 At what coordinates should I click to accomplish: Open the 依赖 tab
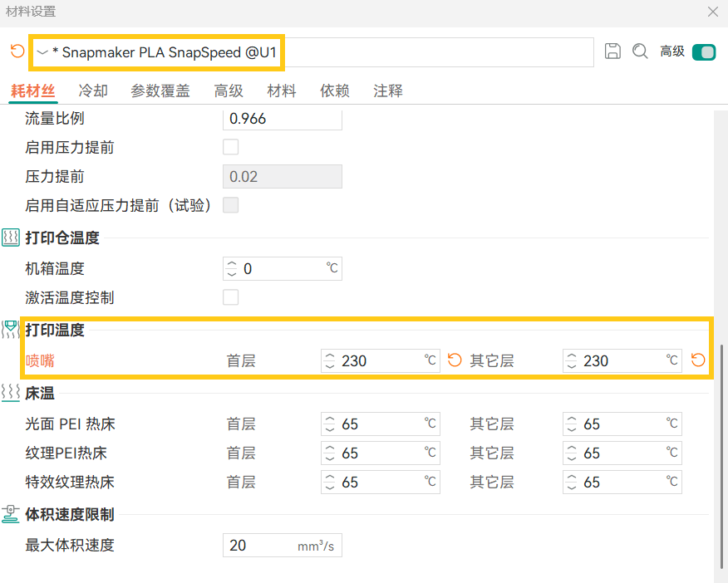click(334, 91)
